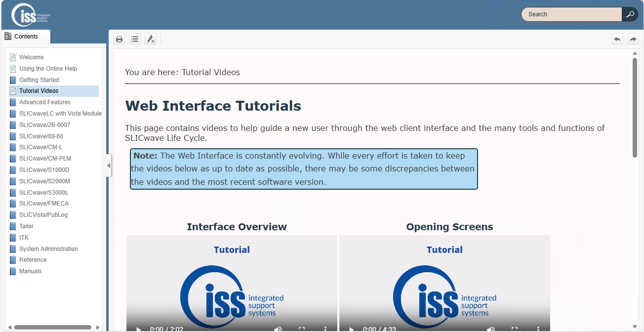644x332 pixels.
Task: Click the Remove highlights pen icon
Action: coord(151,39)
